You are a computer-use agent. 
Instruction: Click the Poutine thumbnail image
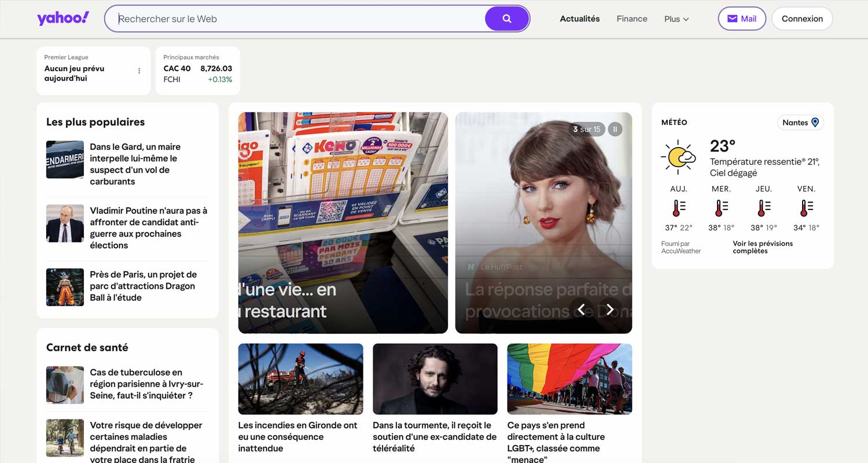click(x=65, y=223)
